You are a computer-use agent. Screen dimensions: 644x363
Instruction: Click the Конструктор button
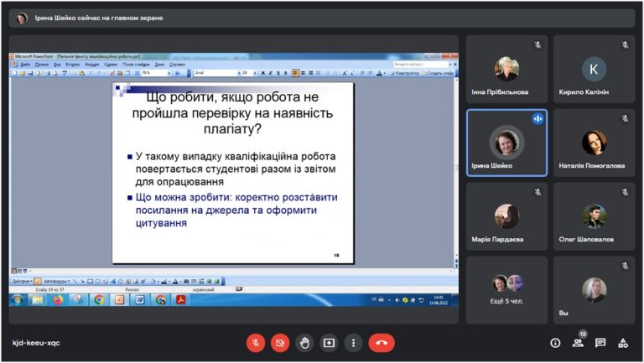pyautogui.click(x=404, y=73)
